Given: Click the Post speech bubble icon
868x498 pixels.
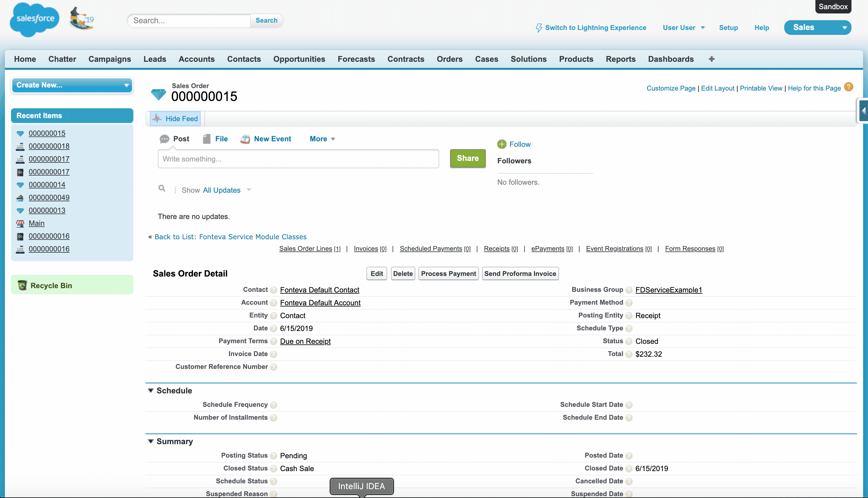Looking at the screenshot, I should coord(165,139).
